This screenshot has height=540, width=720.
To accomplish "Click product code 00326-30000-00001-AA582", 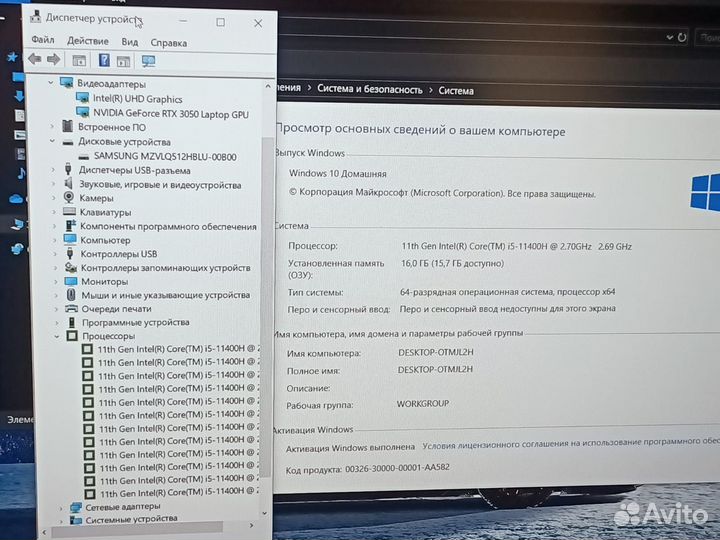I will [398, 468].
